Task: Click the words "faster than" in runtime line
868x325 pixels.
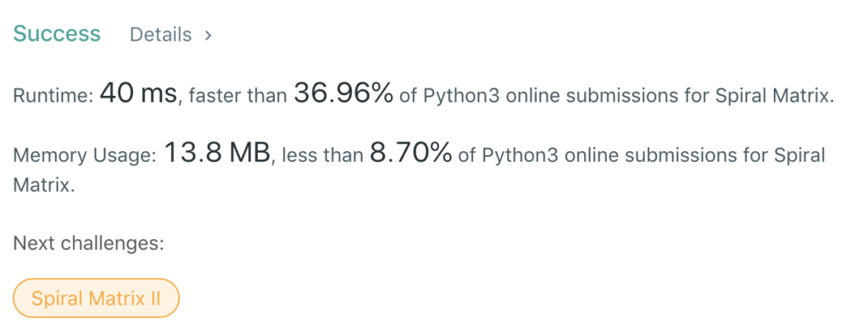Action: (237, 96)
